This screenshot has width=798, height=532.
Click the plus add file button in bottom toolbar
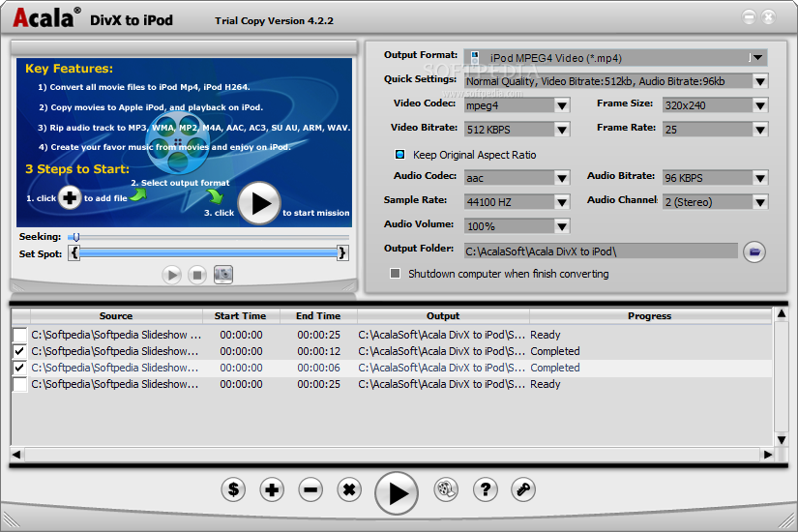pyautogui.click(x=272, y=489)
